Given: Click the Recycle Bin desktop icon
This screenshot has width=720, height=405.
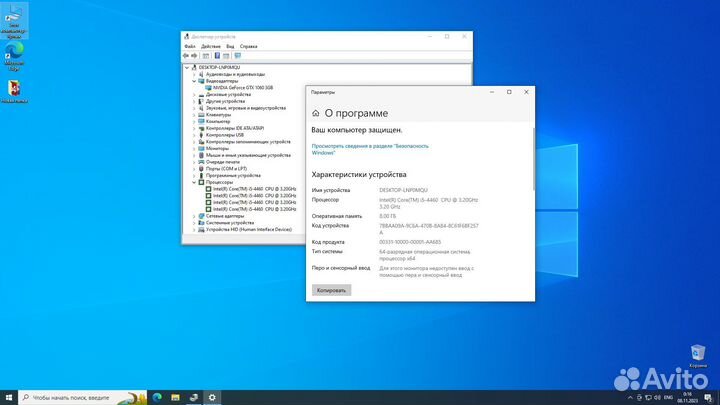Looking at the screenshot, I should (697, 353).
